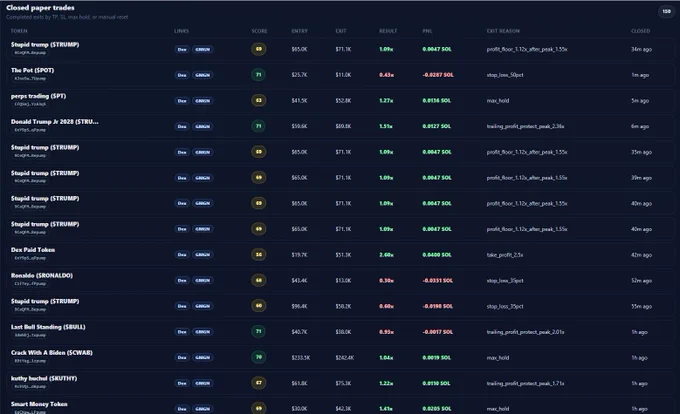Open Dex link for kuthy huchul ($KUTHY)

coord(182,383)
